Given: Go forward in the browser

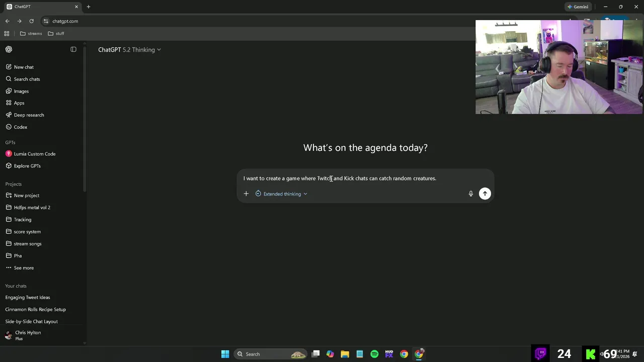Looking at the screenshot, I should point(19,21).
